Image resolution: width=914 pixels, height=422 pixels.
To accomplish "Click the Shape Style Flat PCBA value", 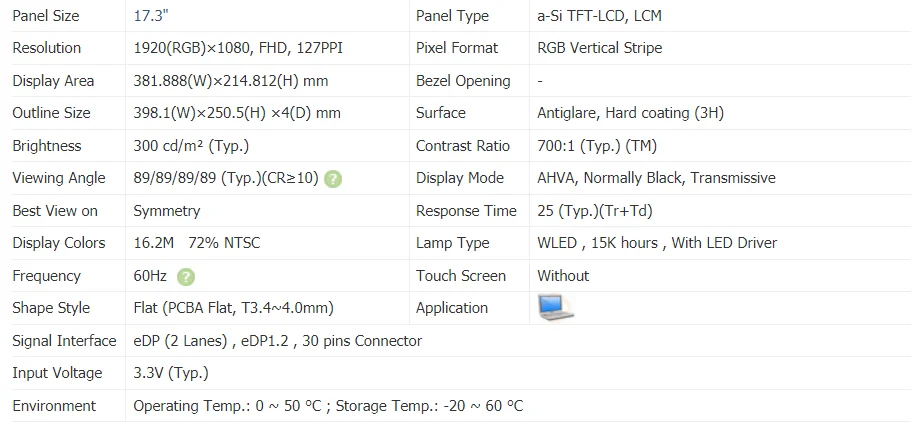I will pyautogui.click(x=234, y=308).
